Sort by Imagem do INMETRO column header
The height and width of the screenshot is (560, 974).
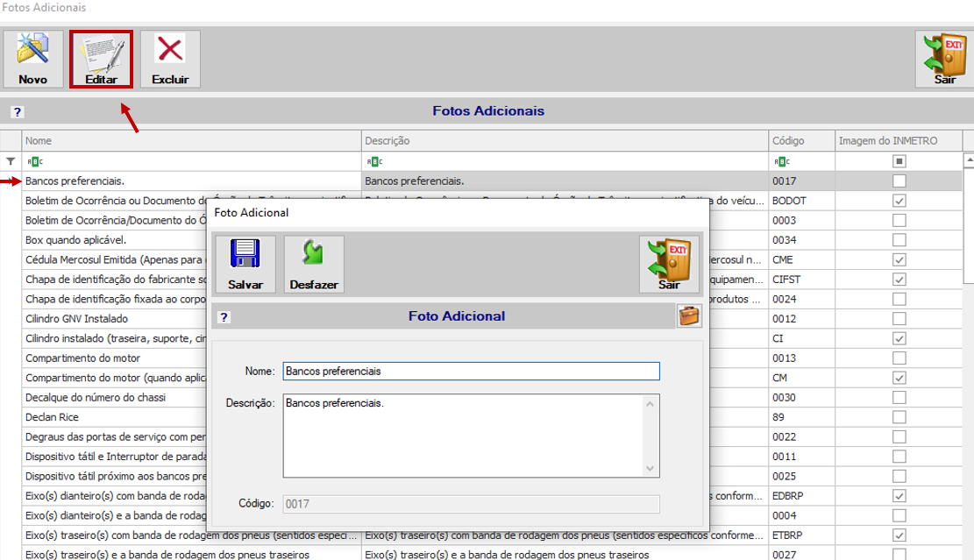pyautogui.click(x=899, y=141)
